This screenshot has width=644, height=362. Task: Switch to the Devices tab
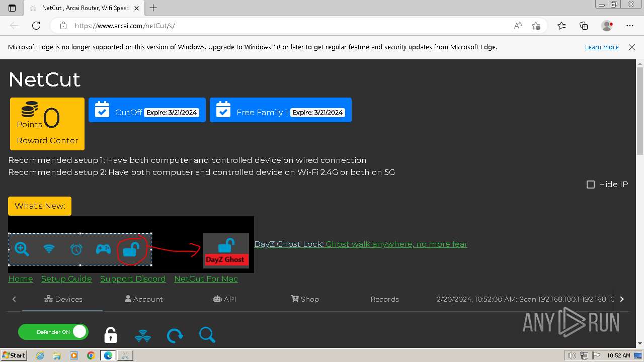63,299
